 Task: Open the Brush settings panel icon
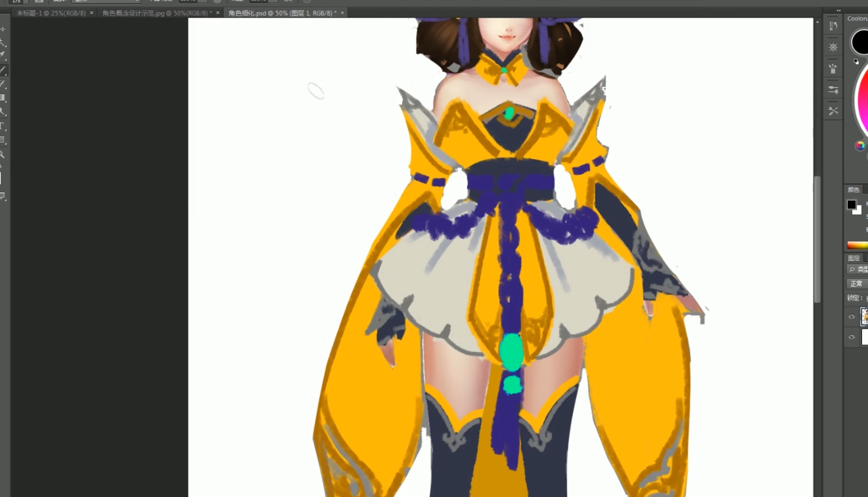click(833, 89)
